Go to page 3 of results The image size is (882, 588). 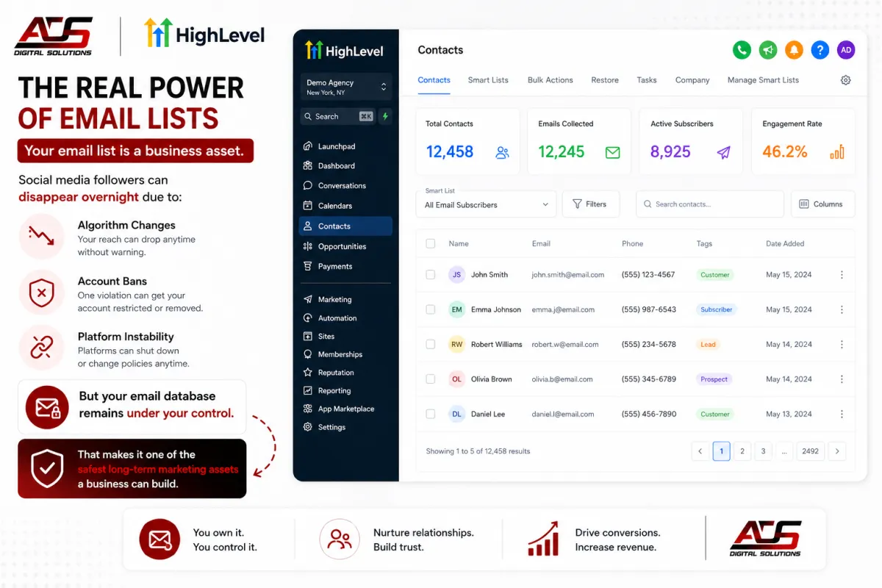point(764,451)
